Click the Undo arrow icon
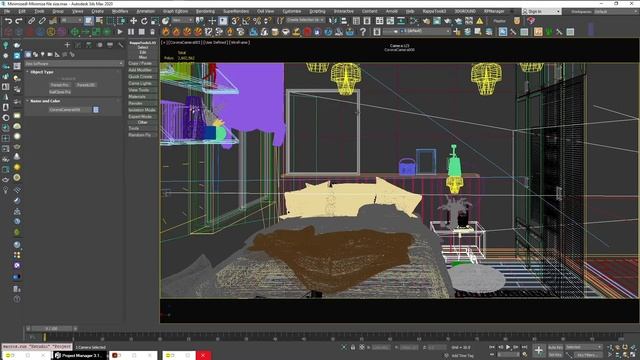This screenshot has width=640, height=360. [8, 20]
